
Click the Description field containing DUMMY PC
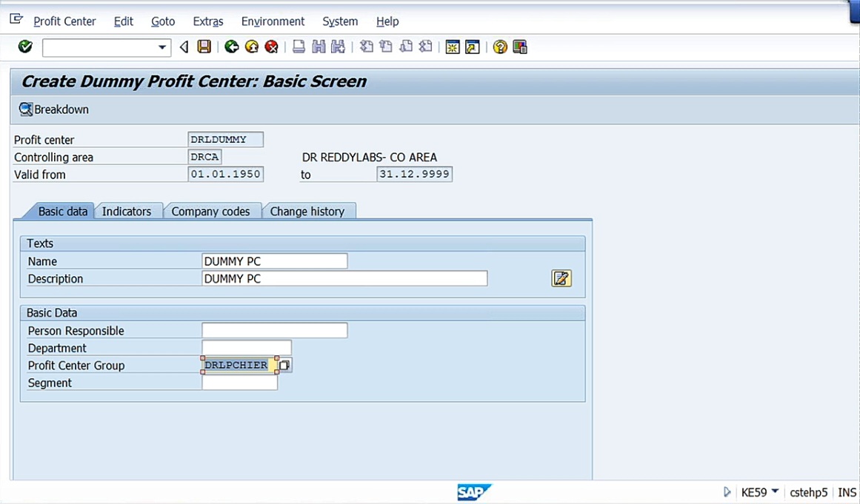(344, 278)
